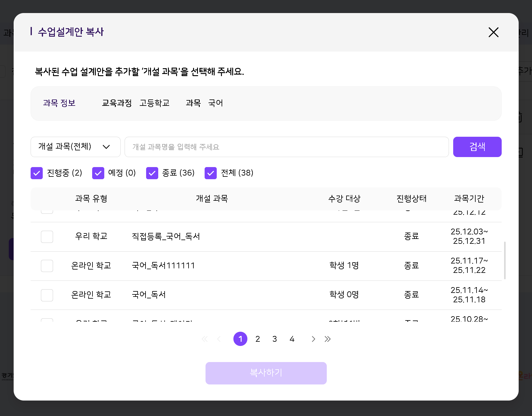Go to page 3

(x=275, y=339)
